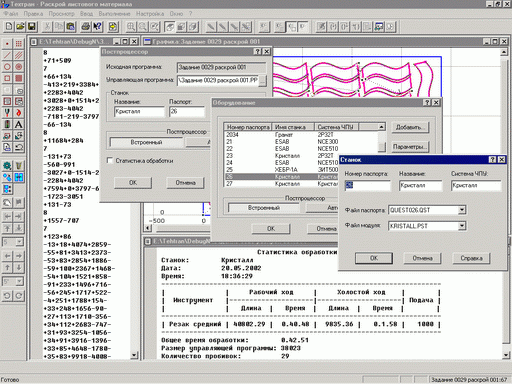Open the 'Окно' menu
The width and height of the screenshot is (512, 384).
(176, 14)
